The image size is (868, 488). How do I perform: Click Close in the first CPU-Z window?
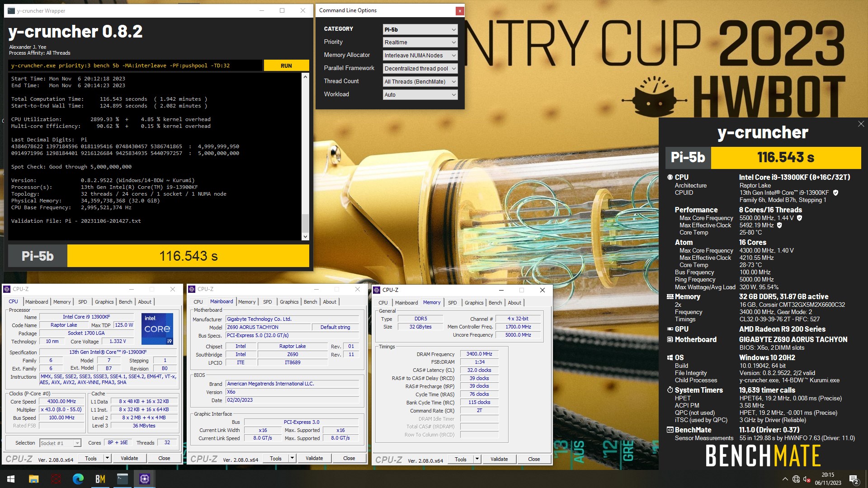(x=164, y=458)
